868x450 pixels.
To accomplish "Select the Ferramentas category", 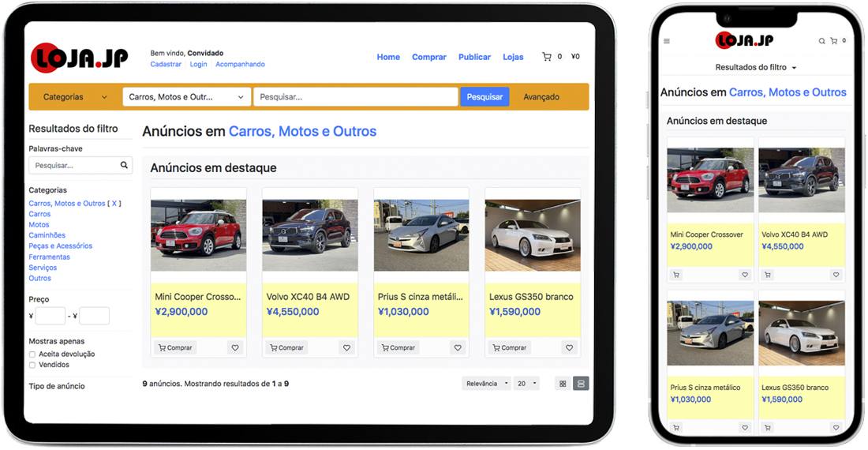I will point(49,257).
